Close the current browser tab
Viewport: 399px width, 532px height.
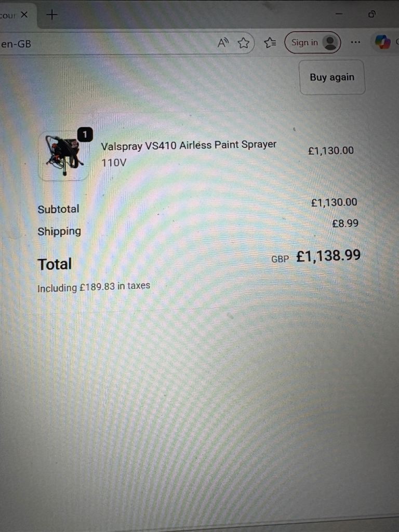point(24,15)
